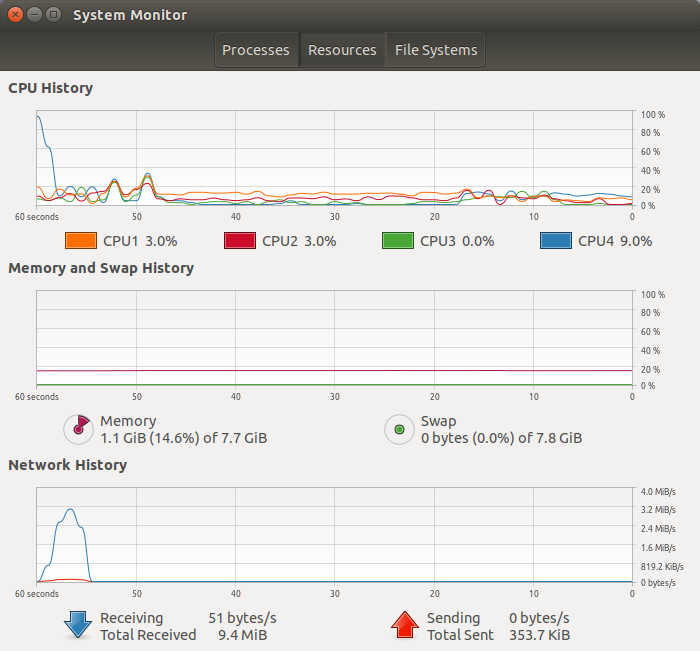Click the '0 bytes/s' sending rate
Image resolution: width=700 pixels, height=651 pixels.
click(x=539, y=618)
